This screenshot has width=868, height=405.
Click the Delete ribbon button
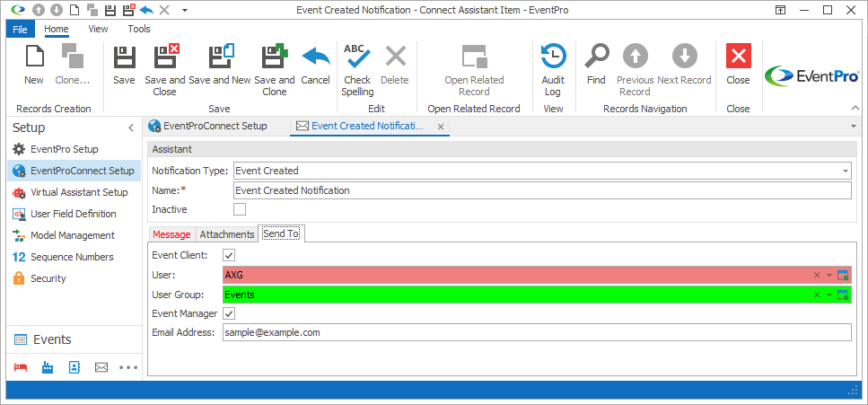tap(395, 65)
